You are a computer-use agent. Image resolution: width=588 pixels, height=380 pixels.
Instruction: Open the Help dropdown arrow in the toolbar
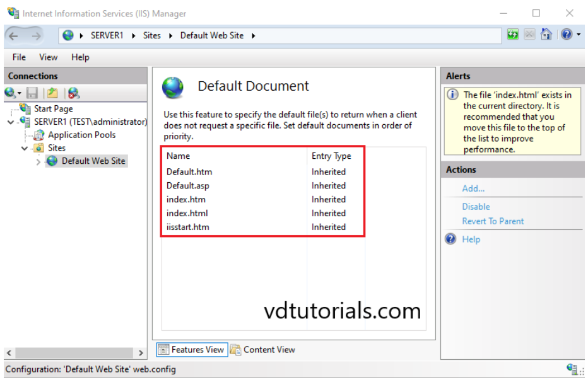point(579,34)
